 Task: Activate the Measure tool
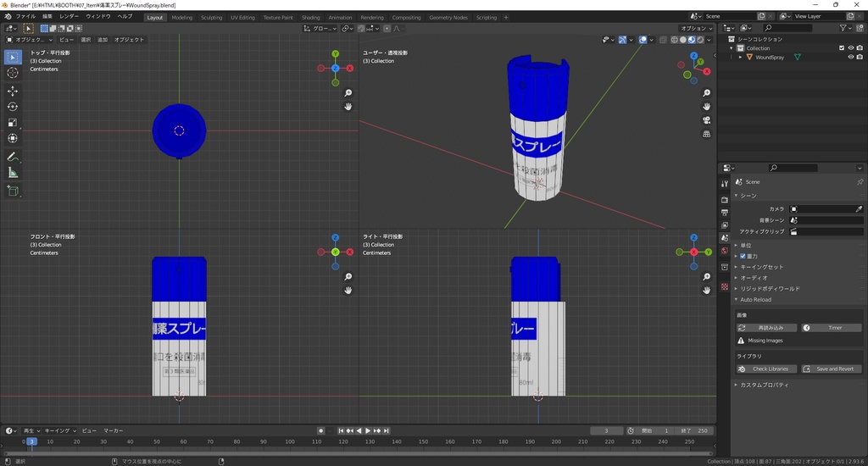(x=13, y=173)
